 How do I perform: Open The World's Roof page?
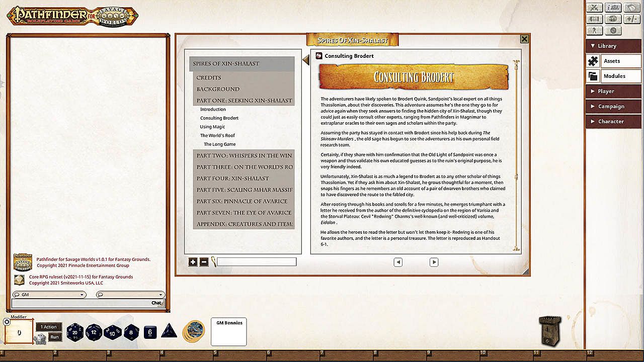tap(217, 136)
